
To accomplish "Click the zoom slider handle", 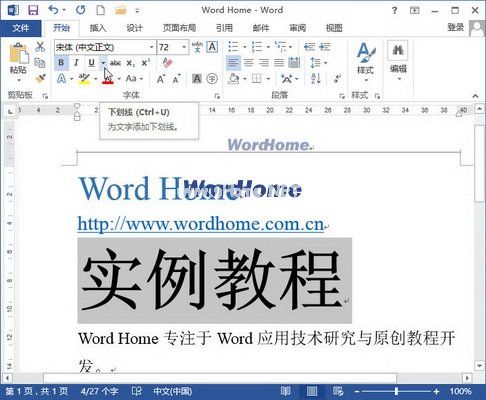I will point(396,391).
